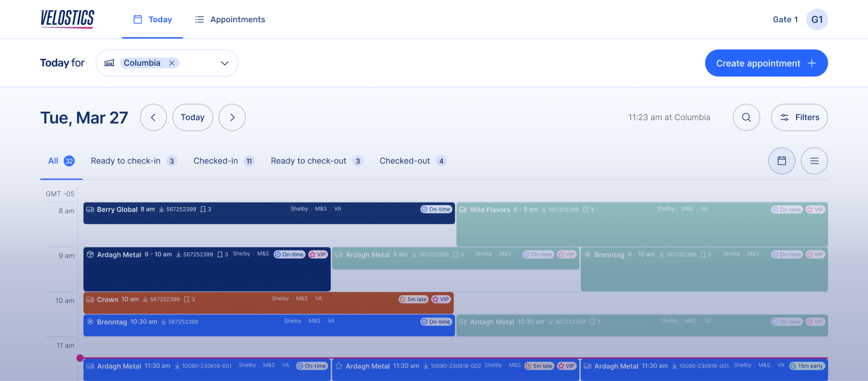868x381 pixels.
Task: Select Checked-in tab
Action: pyautogui.click(x=224, y=161)
